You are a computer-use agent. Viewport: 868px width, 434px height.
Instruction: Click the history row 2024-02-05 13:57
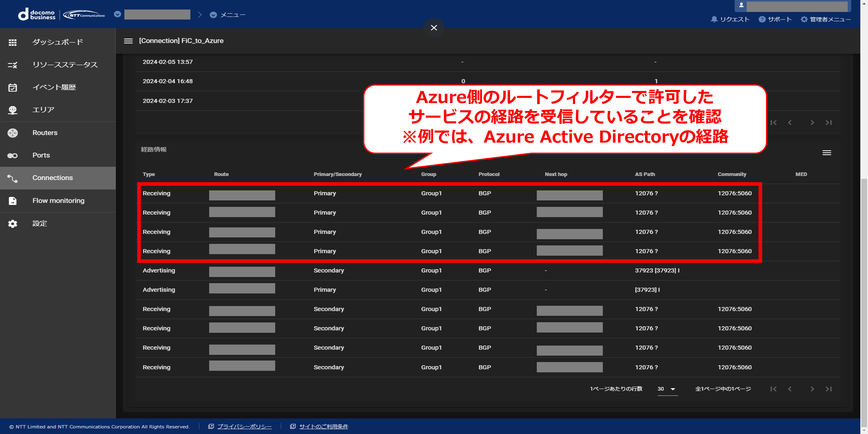tap(488, 62)
